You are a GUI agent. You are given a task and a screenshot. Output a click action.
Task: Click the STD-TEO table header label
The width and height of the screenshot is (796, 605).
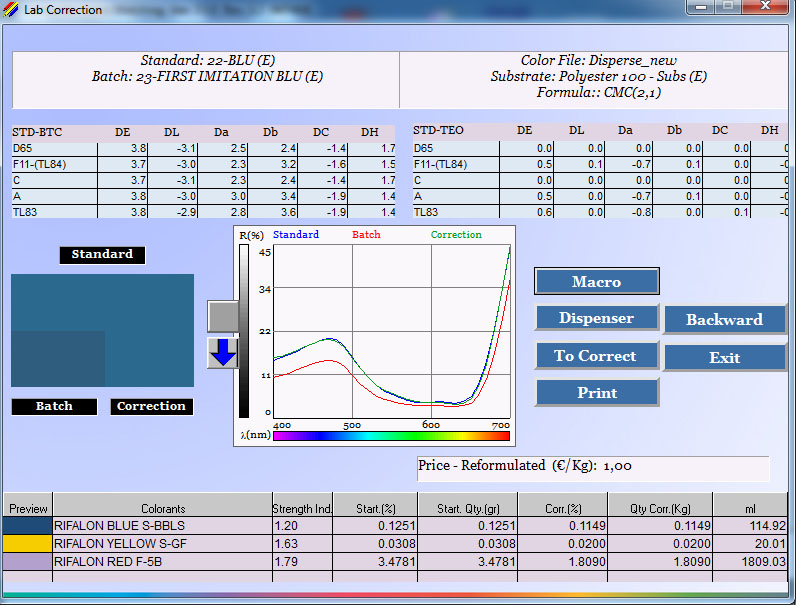(438, 130)
